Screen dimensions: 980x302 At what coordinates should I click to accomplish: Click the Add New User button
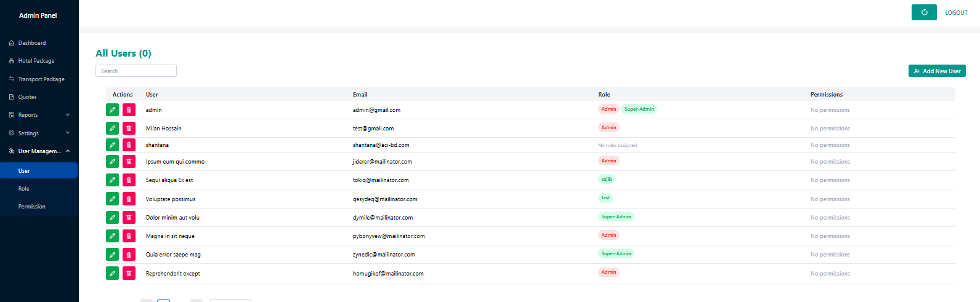pos(936,71)
